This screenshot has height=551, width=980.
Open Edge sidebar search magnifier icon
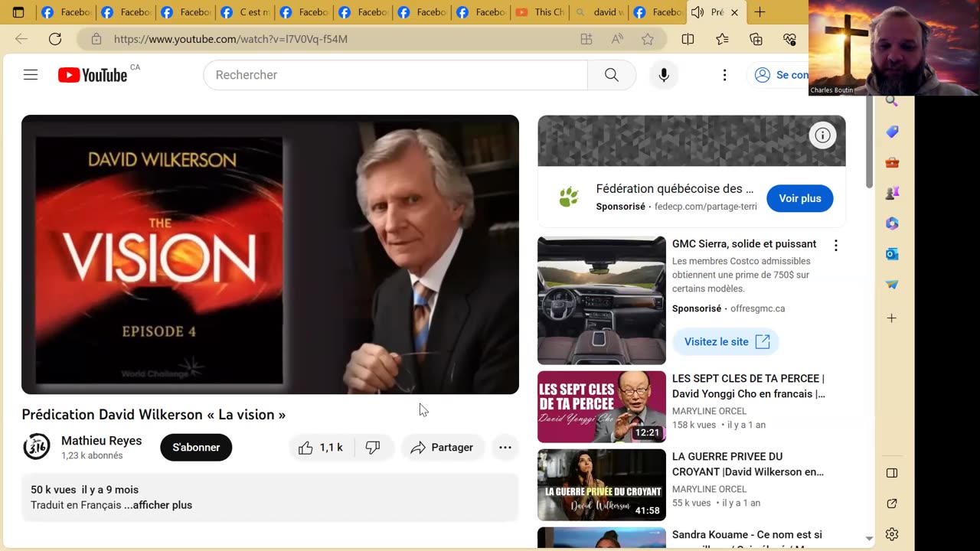click(x=892, y=102)
